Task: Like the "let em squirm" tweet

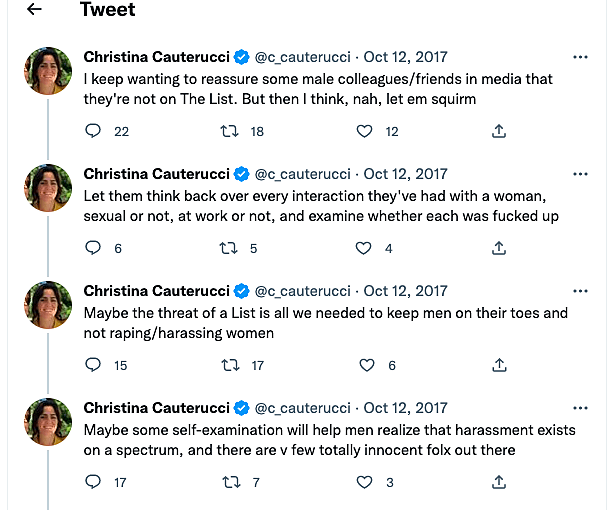Action: coord(365,131)
